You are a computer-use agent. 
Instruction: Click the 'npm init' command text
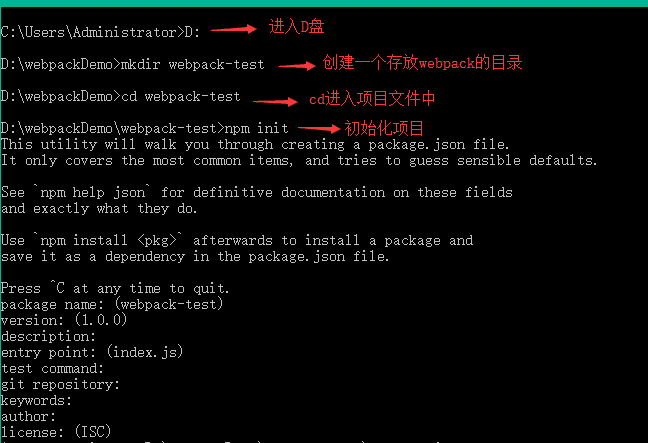point(256,128)
